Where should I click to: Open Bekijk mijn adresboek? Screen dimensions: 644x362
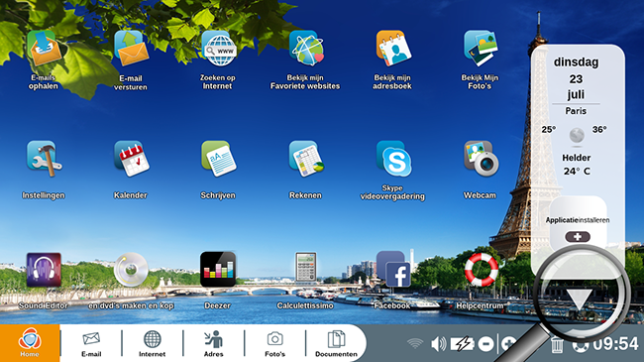click(x=393, y=49)
